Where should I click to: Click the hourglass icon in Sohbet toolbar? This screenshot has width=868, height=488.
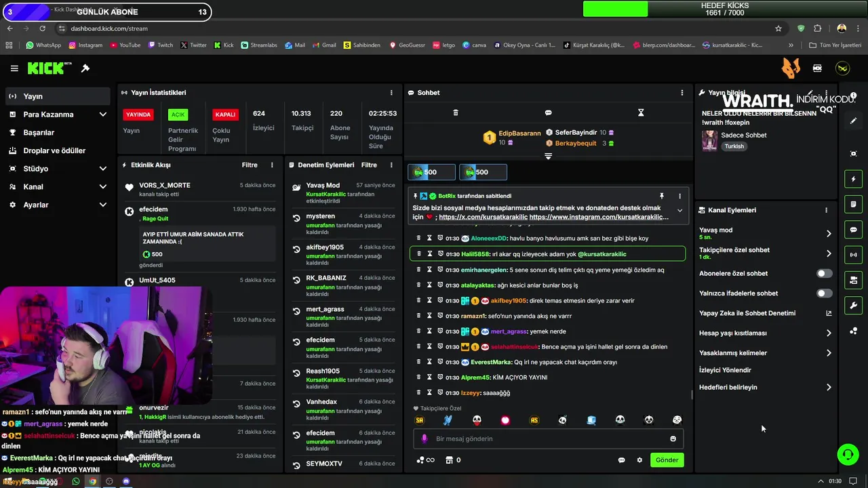click(641, 113)
